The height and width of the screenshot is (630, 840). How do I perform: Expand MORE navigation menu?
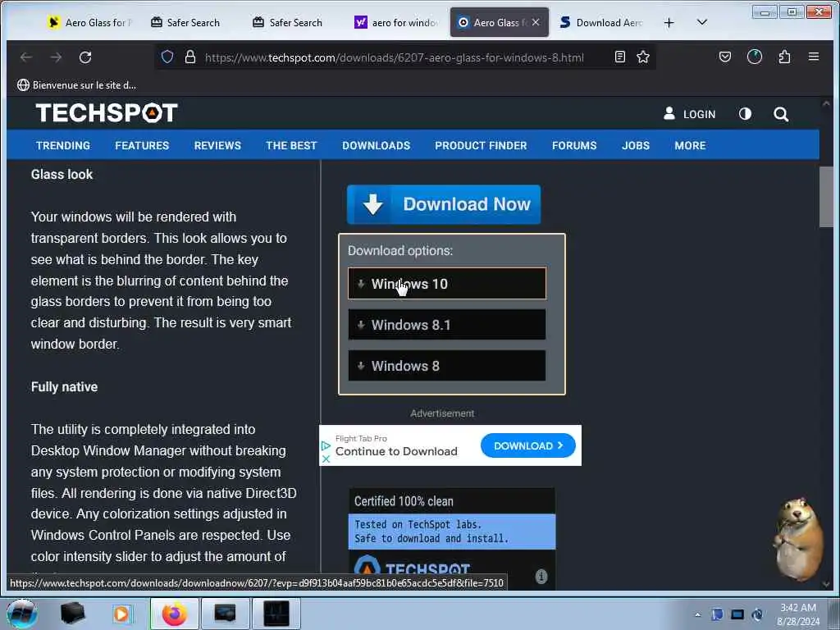click(x=690, y=145)
